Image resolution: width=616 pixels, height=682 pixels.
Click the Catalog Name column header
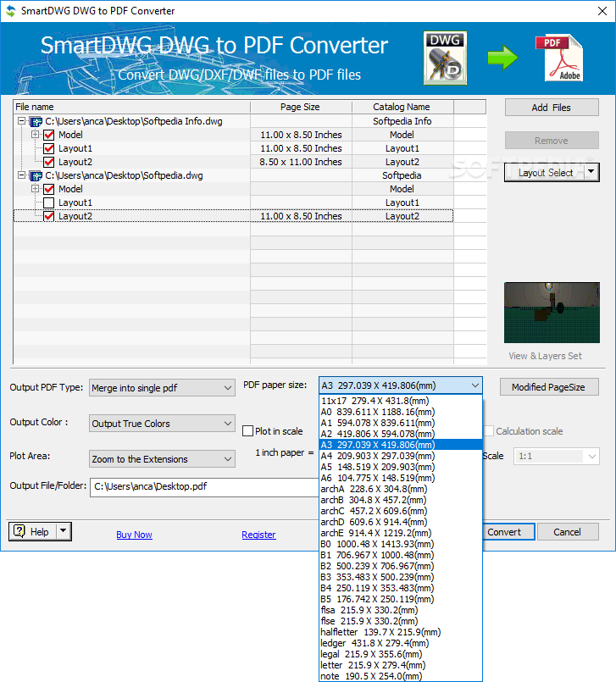(402, 107)
